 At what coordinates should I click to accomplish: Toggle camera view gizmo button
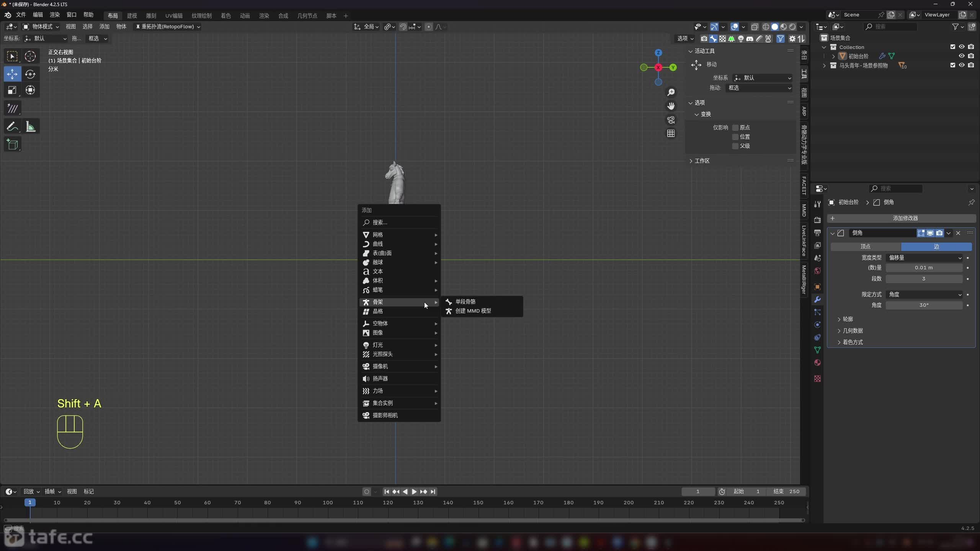671,120
